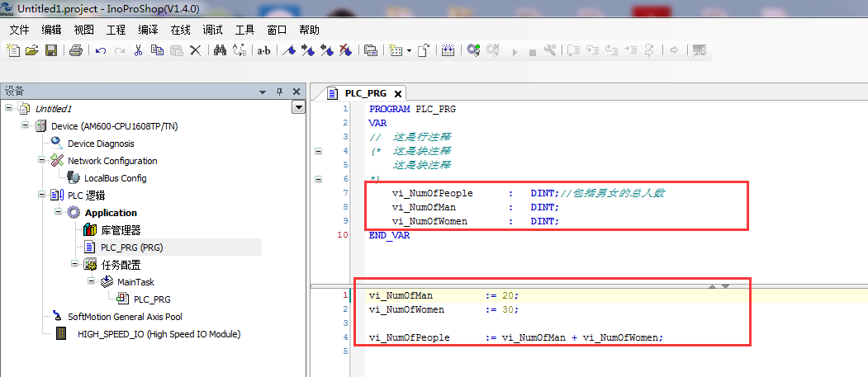Open the 工具 menu
868x377 pixels.
pos(244,30)
